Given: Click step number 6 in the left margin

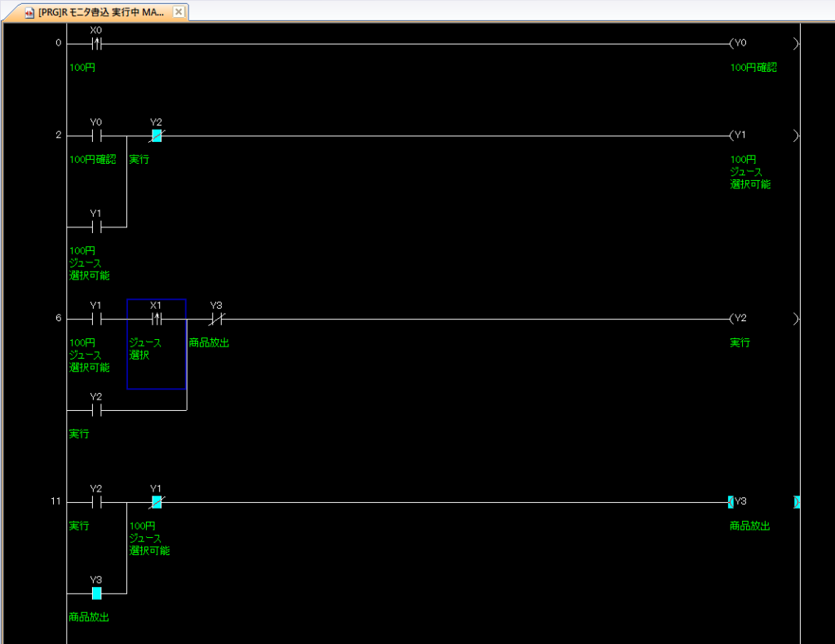Looking at the screenshot, I should coord(58,319).
